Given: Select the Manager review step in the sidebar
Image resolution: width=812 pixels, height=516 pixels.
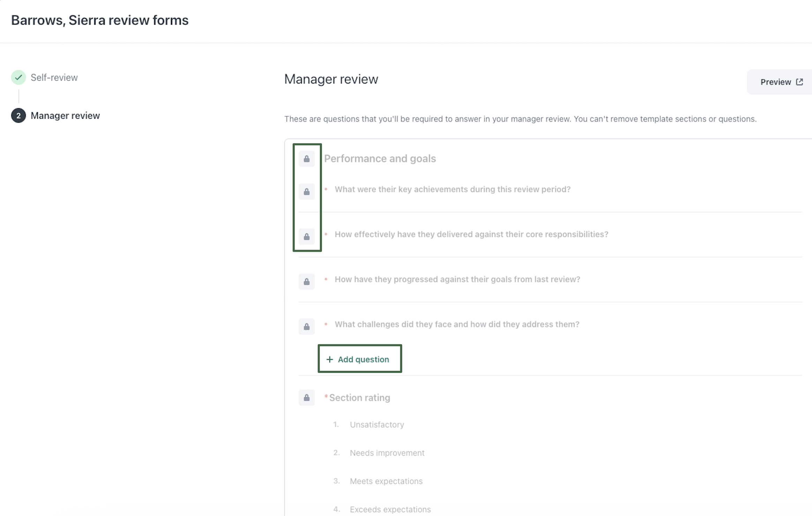Looking at the screenshot, I should click(x=65, y=116).
